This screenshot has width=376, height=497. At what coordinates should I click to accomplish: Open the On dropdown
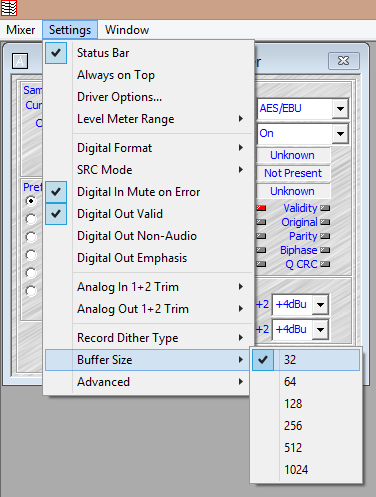[x=340, y=134]
